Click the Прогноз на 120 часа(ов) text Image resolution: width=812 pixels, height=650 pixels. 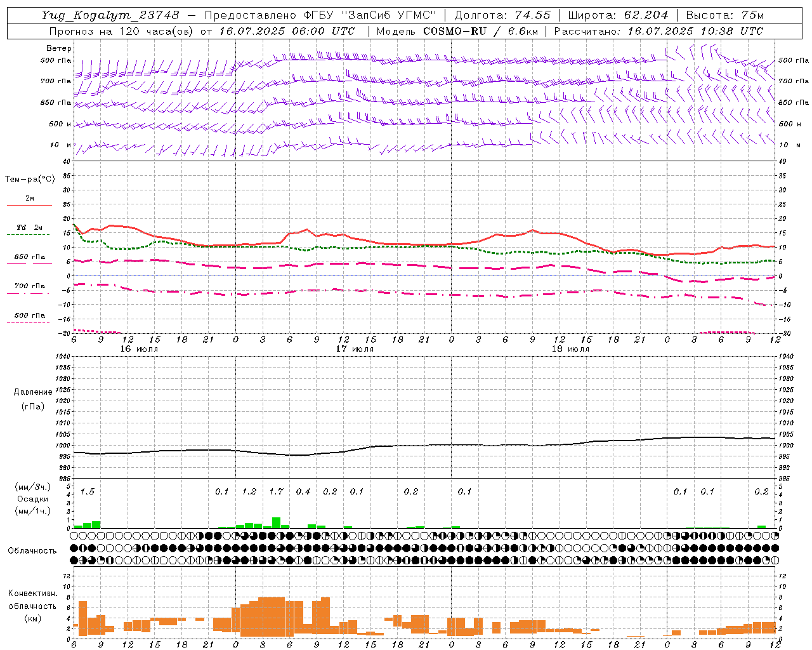122,31
